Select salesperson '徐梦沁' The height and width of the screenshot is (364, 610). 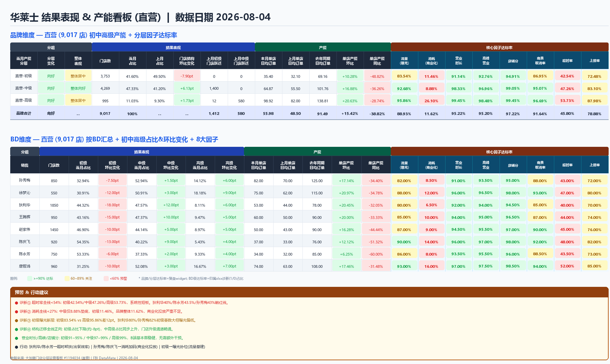25,193
